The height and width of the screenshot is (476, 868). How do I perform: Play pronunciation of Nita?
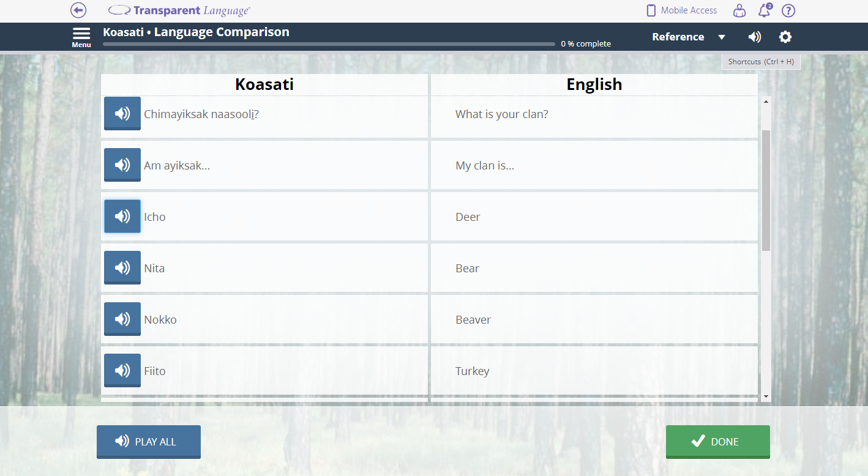click(x=122, y=268)
